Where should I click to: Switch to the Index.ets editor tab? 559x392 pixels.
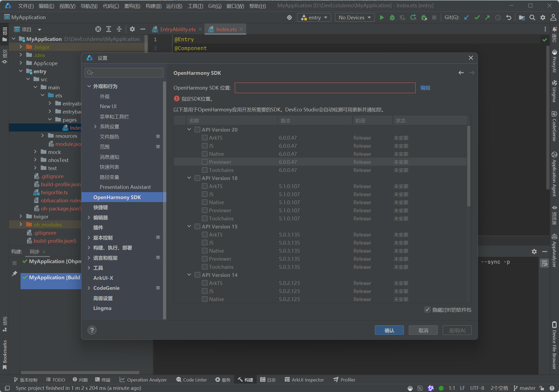225,29
